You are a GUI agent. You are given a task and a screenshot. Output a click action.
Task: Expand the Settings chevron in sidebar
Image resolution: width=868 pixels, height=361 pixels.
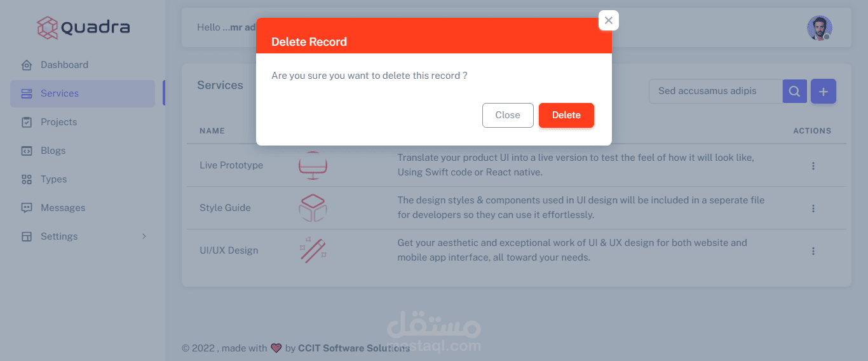tap(144, 236)
